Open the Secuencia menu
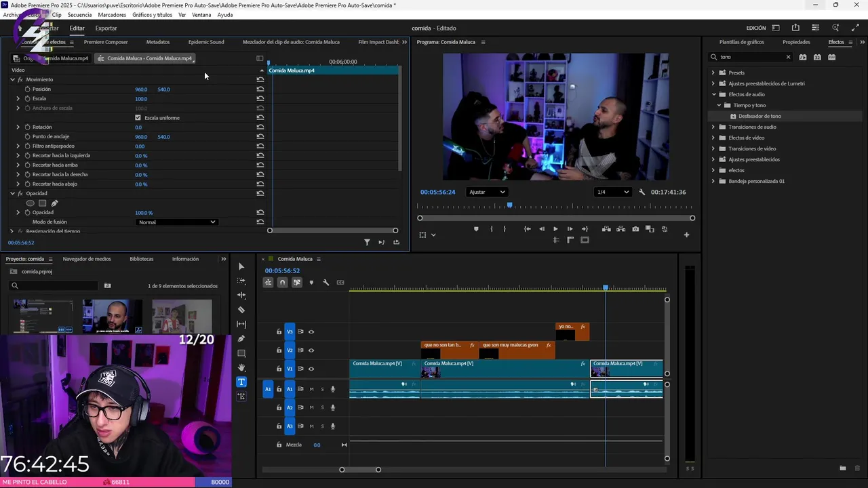The height and width of the screenshot is (488, 868). [79, 15]
